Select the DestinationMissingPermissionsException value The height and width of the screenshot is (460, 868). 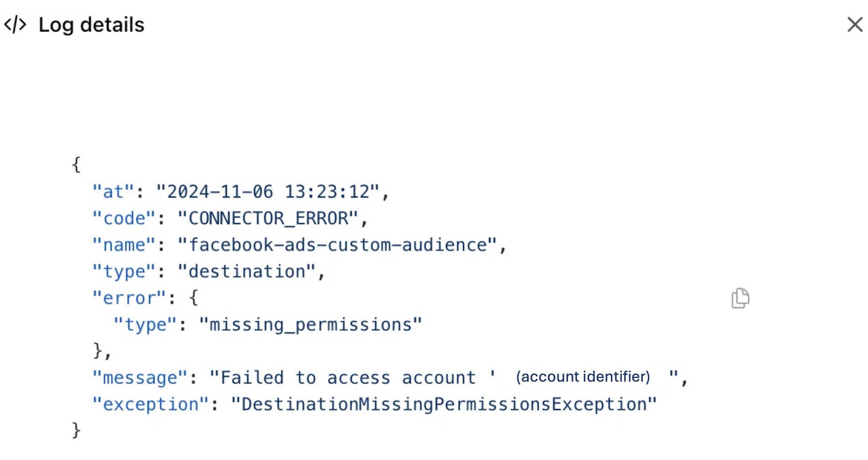444,404
